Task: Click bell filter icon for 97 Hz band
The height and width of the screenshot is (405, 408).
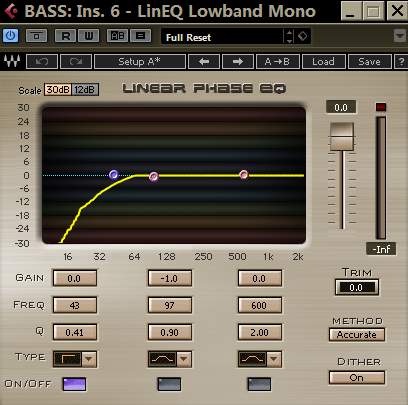Action: click(162, 359)
